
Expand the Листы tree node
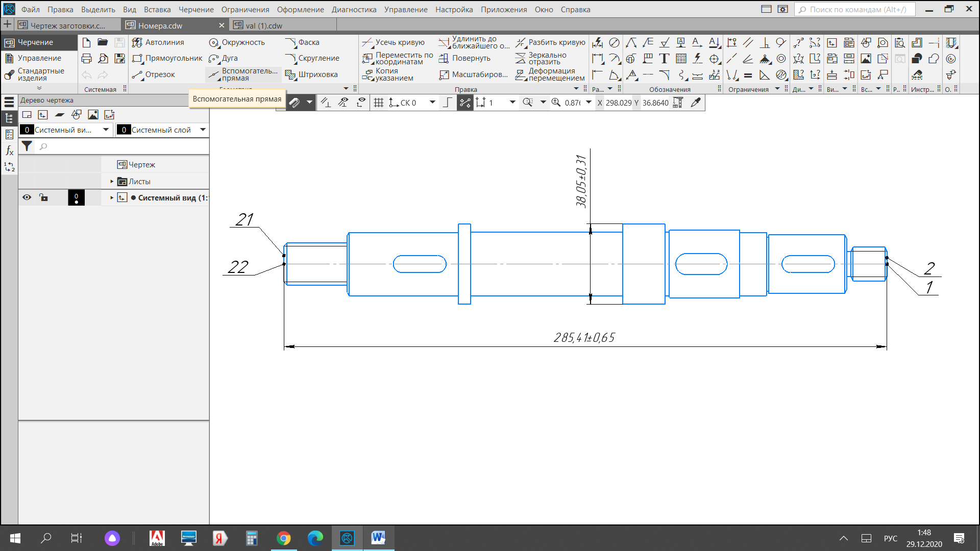point(112,182)
